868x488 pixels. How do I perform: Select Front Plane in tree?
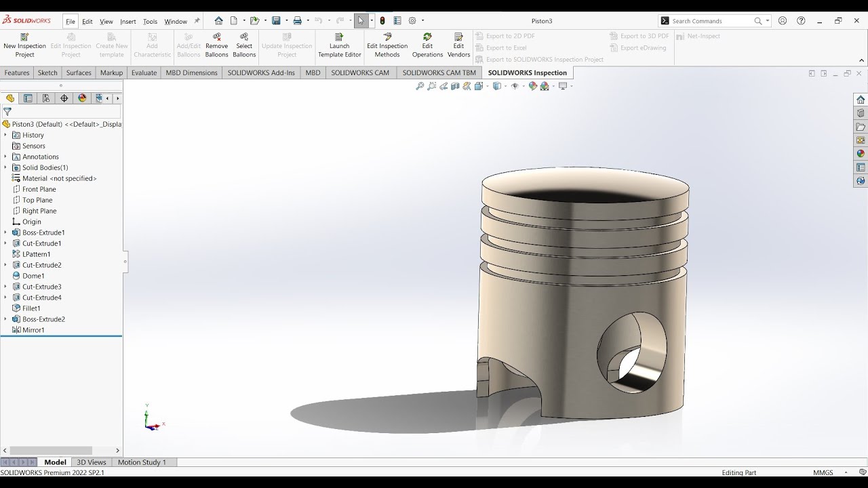pos(39,189)
